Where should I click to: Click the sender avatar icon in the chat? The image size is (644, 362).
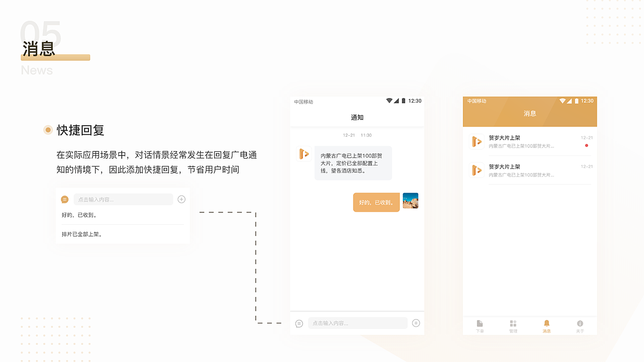coord(304,154)
